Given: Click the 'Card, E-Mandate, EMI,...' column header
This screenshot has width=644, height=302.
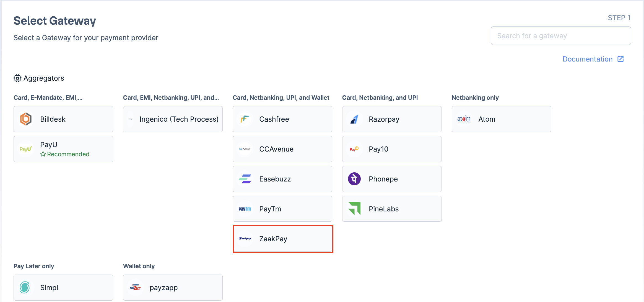Looking at the screenshot, I should [48, 98].
